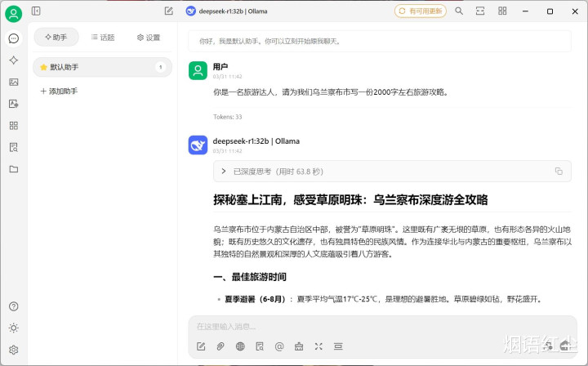Create a new topic with edit icon in header
This screenshot has width=588, height=366.
coord(169,11)
